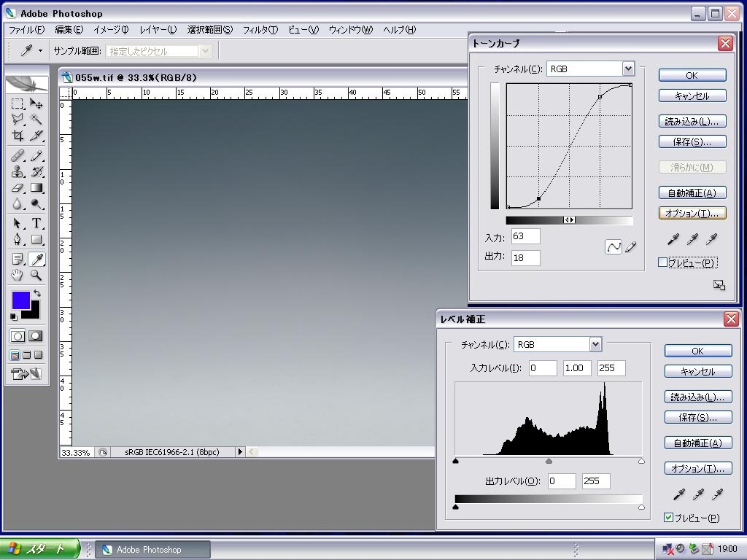
Task: Open status bar info arrow menu
Action: 239,452
